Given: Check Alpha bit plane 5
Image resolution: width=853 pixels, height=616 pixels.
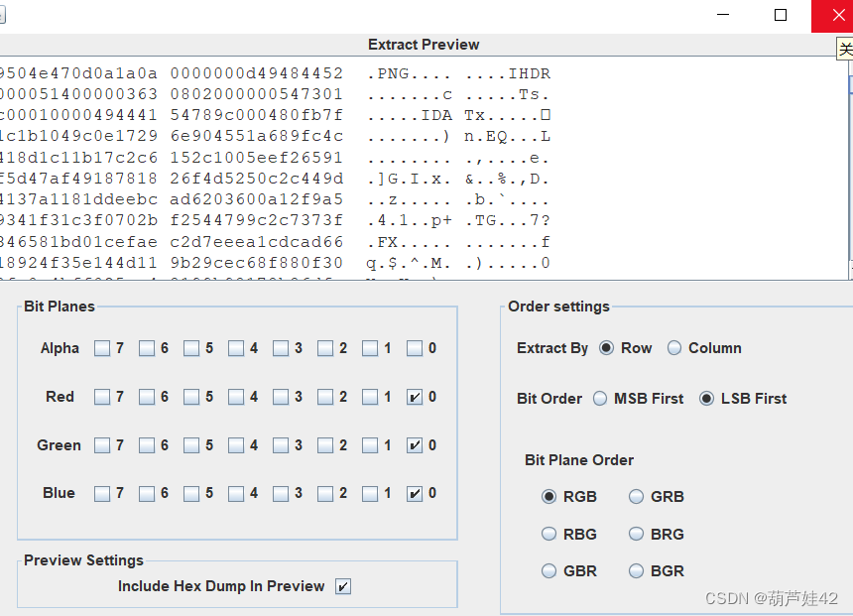Looking at the screenshot, I should [191, 348].
